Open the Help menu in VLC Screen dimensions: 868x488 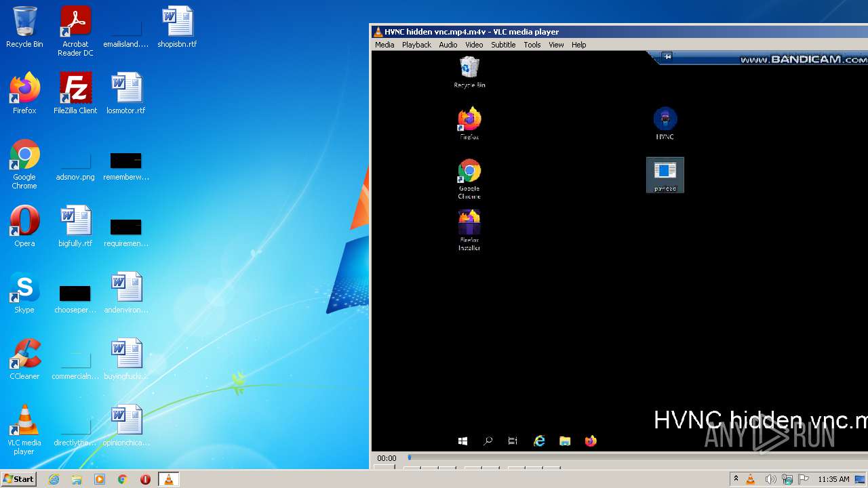578,45
